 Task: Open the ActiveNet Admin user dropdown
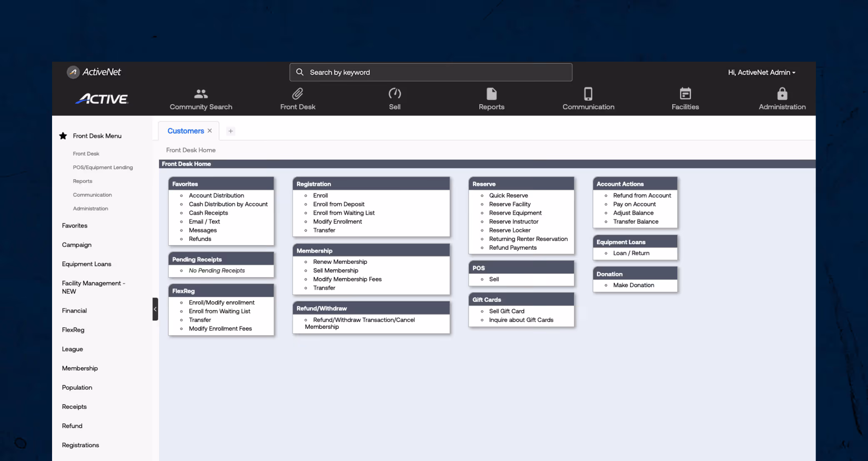tap(761, 73)
